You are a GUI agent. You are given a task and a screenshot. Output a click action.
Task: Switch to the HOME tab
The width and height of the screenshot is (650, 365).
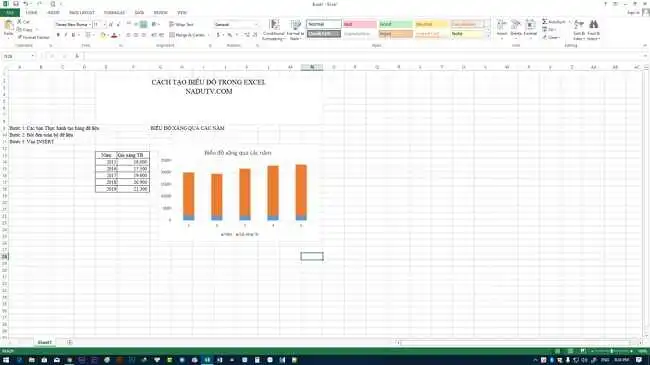pyautogui.click(x=32, y=12)
